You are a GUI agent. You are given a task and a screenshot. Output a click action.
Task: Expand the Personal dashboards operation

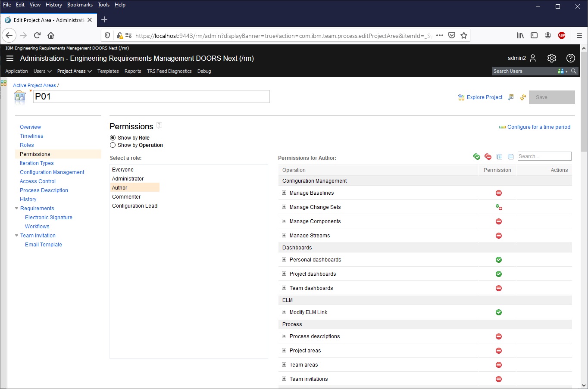point(284,259)
